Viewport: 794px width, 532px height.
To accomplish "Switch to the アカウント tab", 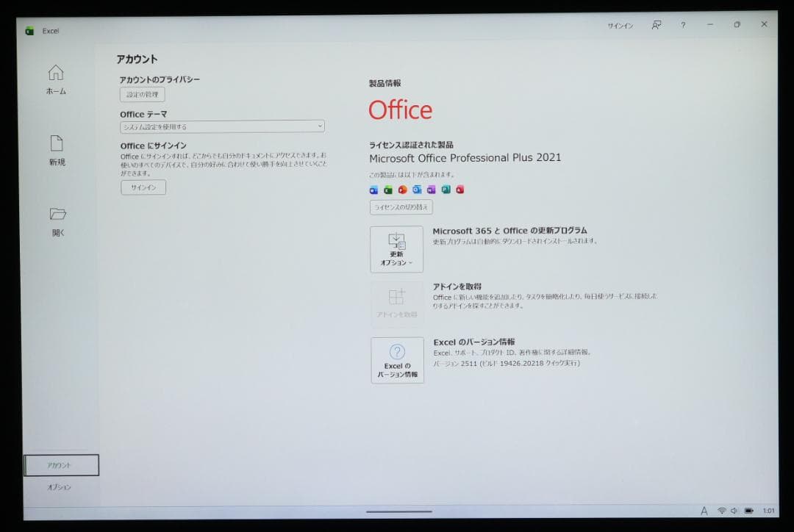I will [62, 464].
